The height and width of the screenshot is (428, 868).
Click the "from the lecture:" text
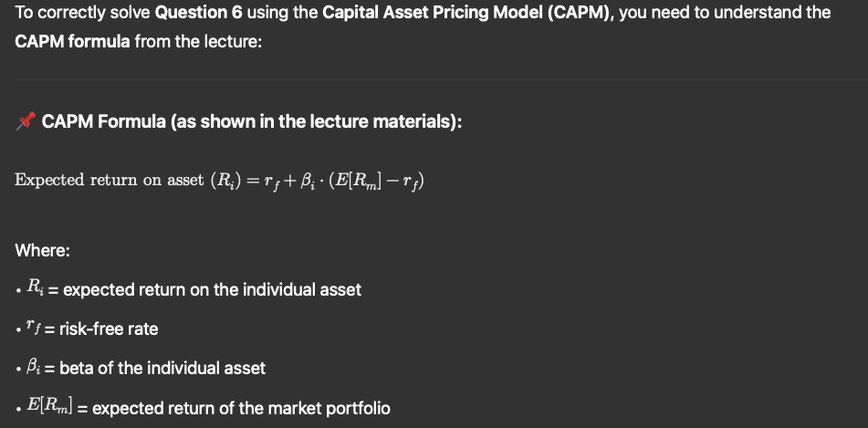(198, 42)
